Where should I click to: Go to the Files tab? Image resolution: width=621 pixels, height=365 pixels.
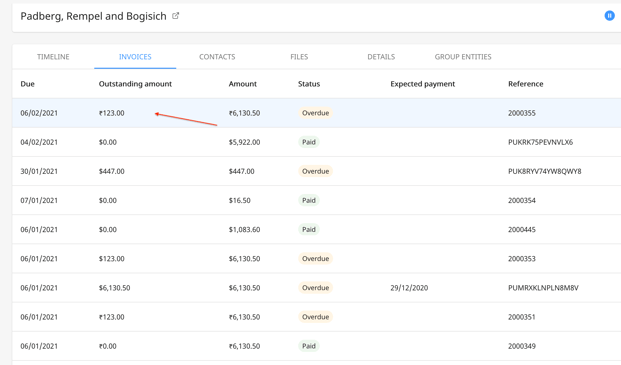pos(299,57)
